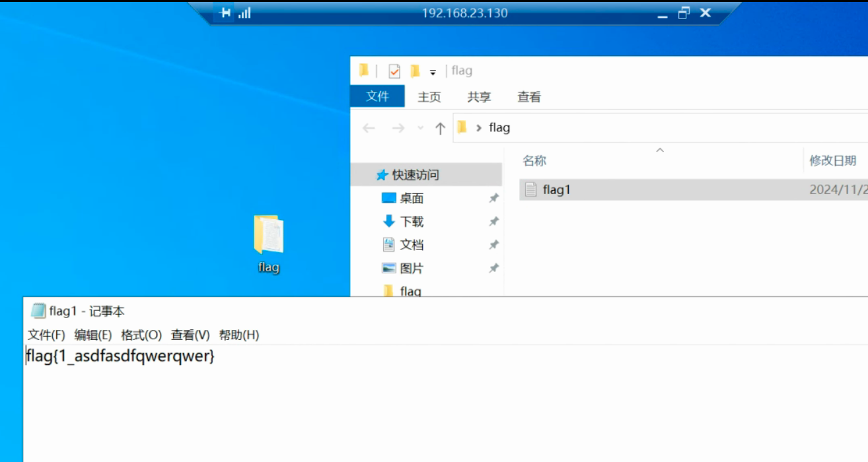Switch to the 查看 ribbon tab
Viewport: 868px width, 462px height.
(x=529, y=97)
